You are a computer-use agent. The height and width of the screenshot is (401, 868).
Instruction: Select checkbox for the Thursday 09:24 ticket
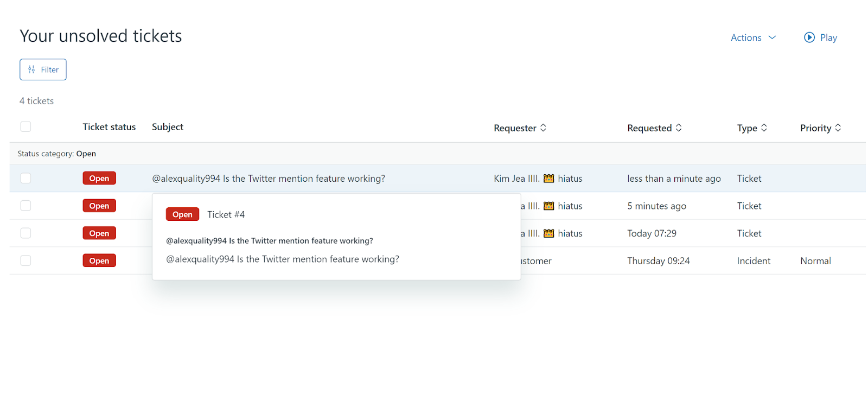pyautogui.click(x=25, y=260)
